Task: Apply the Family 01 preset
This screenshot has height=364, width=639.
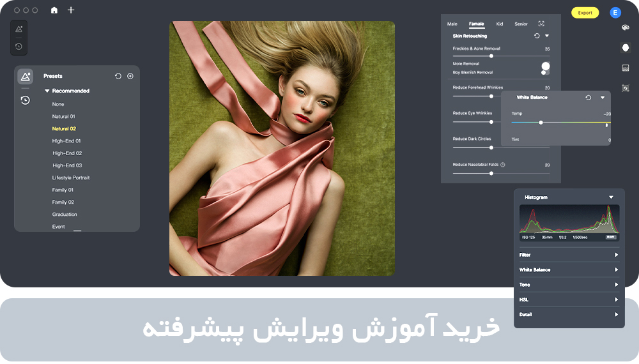Action: 63,190
